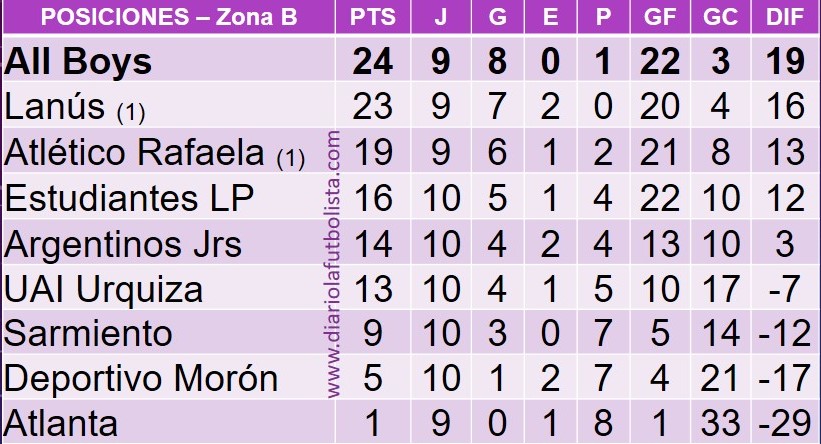
Task: Click the J games played header
Action: pyautogui.click(x=441, y=17)
